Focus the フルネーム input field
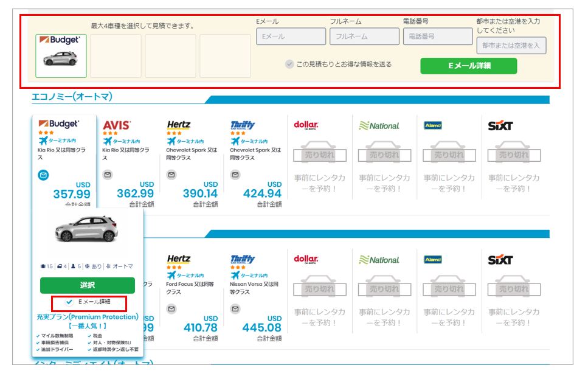588x379 pixels. point(364,37)
